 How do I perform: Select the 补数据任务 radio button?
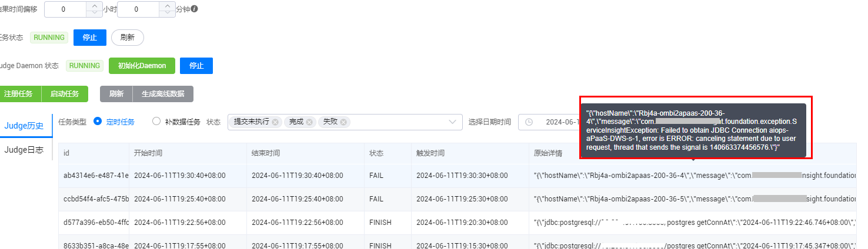tap(156, 122)
